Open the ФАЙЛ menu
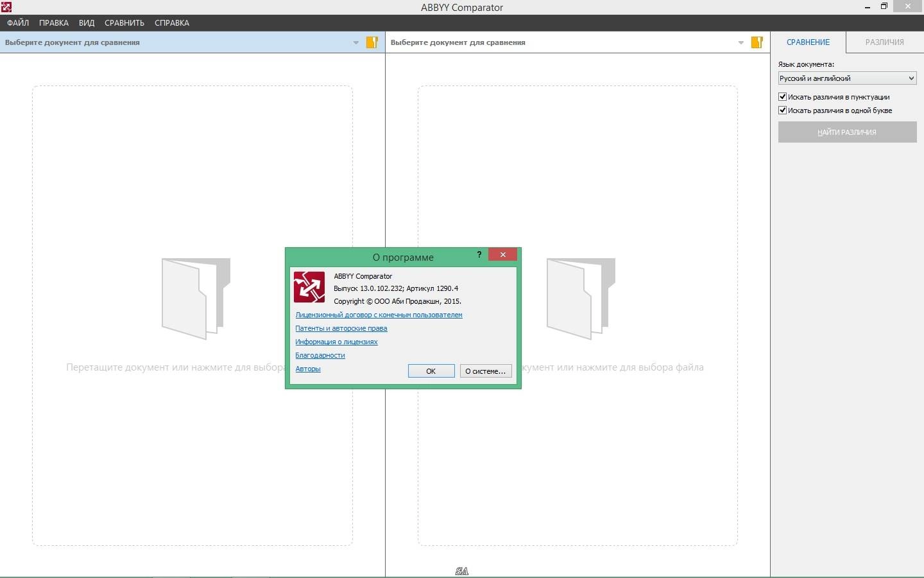Screen dimensions: 924x578 [18, 22]
